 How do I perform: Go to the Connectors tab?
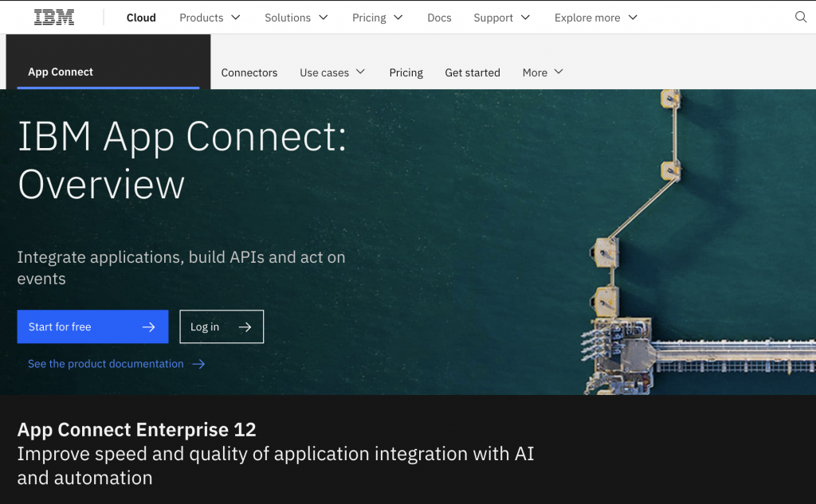249,72
